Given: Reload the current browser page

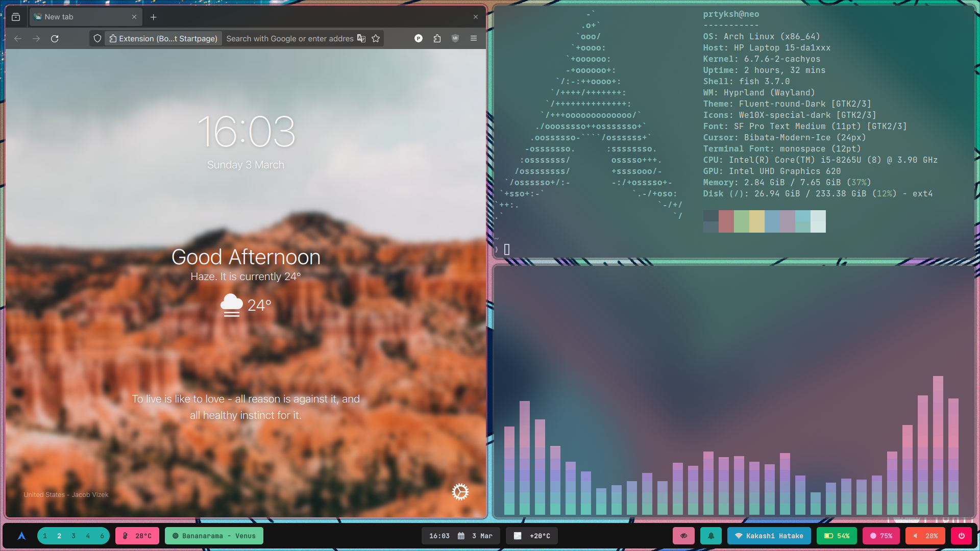Looking at the screenshot, I should [55, 39].
